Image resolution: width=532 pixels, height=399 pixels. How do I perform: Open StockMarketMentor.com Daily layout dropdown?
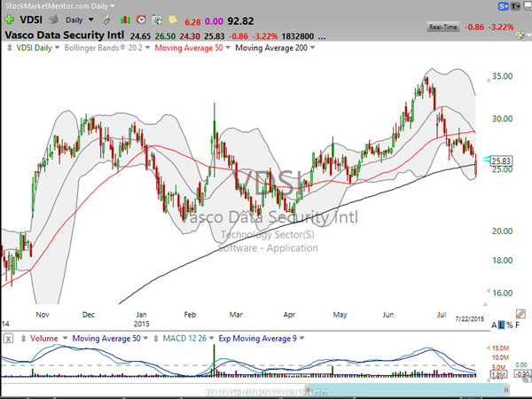pyautogui.click(x=113, y=6)
